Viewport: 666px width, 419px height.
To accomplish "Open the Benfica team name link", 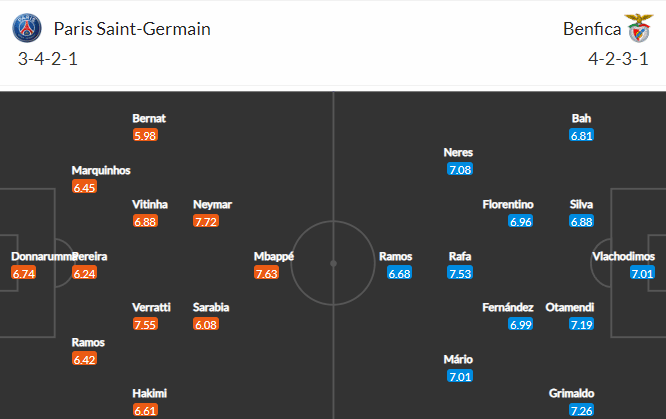I will [592, 29].
